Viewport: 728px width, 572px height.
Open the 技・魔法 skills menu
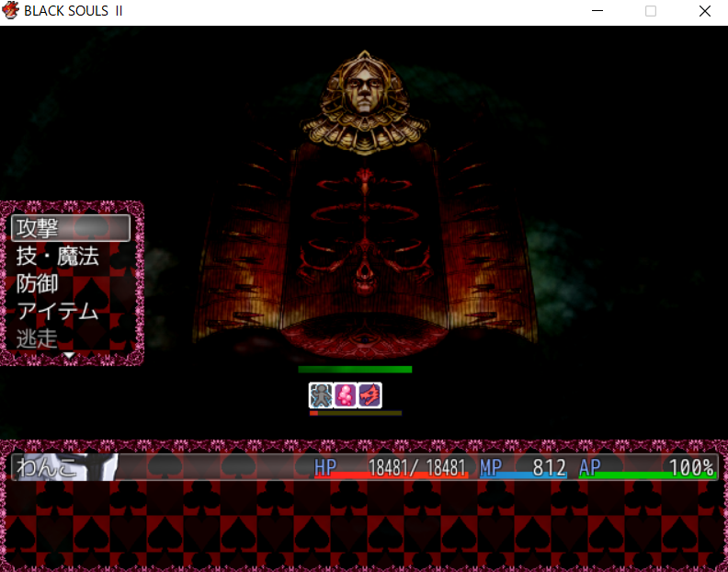click(x=58, y=256)
